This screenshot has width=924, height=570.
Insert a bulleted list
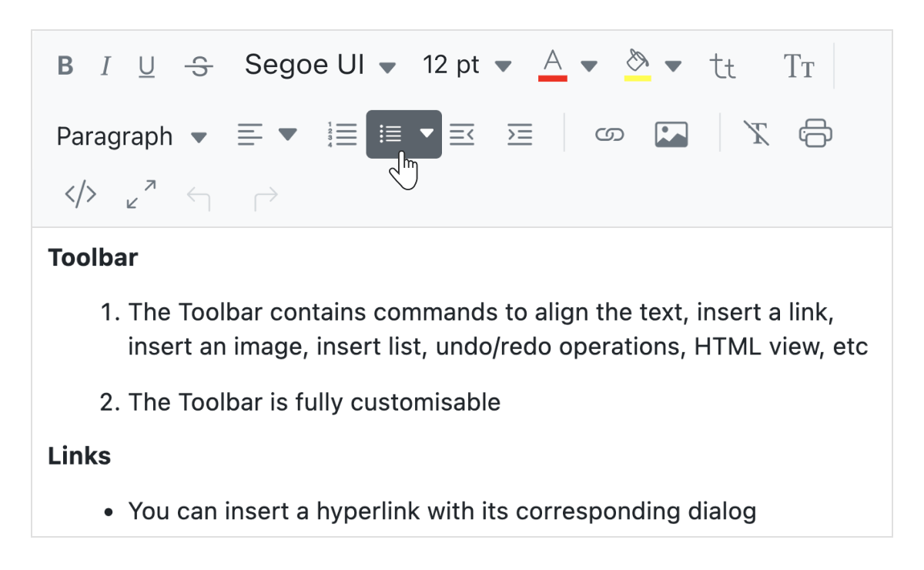tap(391, 134)
